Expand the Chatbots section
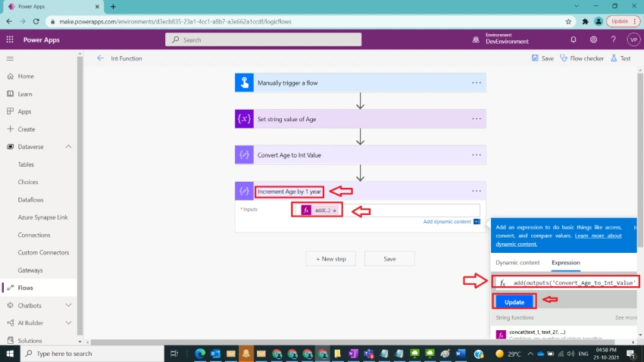Screen dimensions: 644x362 (68, 305)
